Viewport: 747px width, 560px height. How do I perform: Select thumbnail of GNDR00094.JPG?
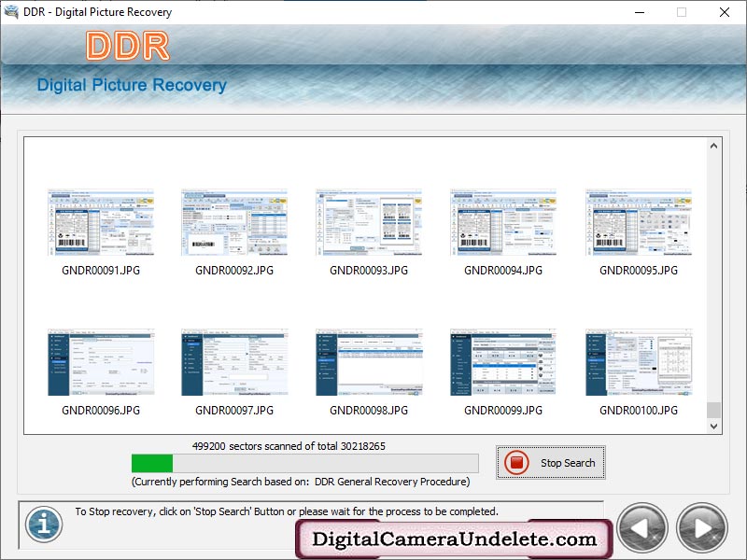(x=503, y=222)
